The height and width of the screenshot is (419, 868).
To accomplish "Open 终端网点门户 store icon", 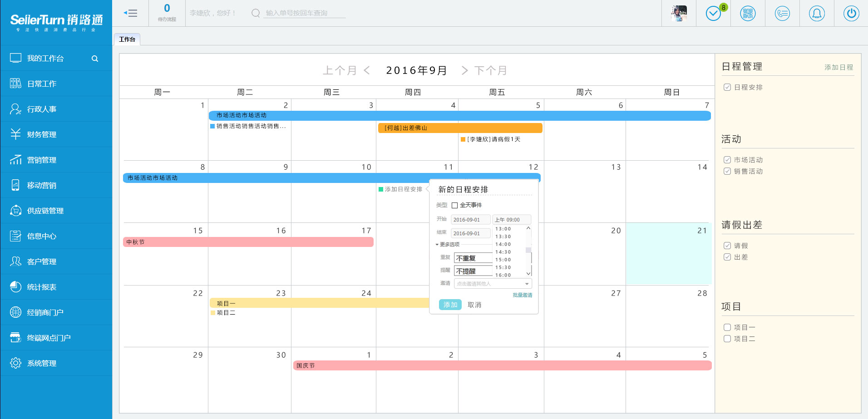I will pos(15,338).
